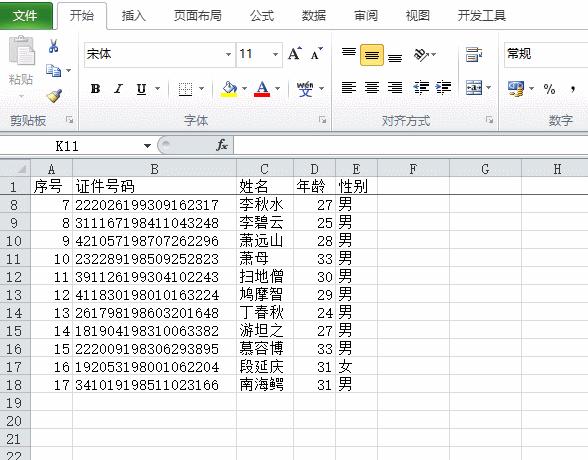This screenshot has height=460, width=588.
Task: Expand the Copy options arrow
Action: coord(69,70)
